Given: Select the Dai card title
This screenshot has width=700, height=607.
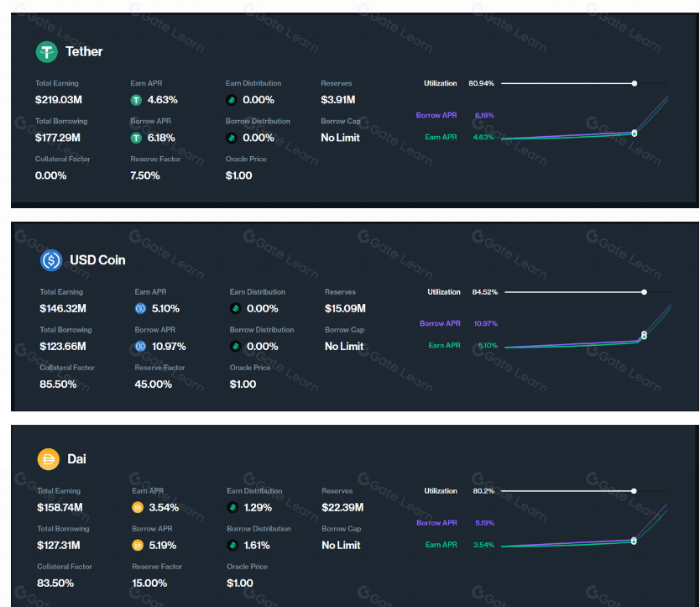Looking at the screenshot, I should pyautogui.click(x=76, y=459).
